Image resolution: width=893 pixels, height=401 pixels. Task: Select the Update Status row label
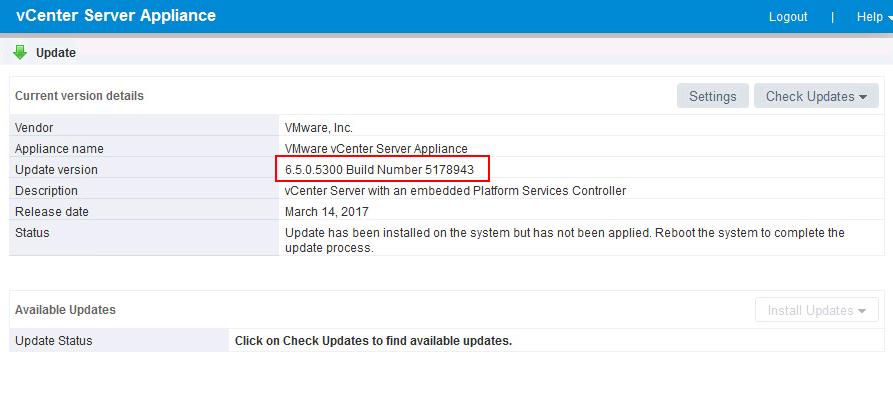point(53,341)
